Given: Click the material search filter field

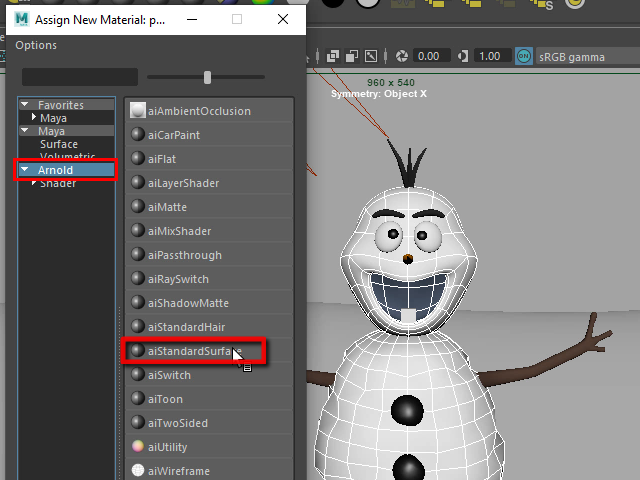Looking at the screenshot, I should [x=80, y=77].
